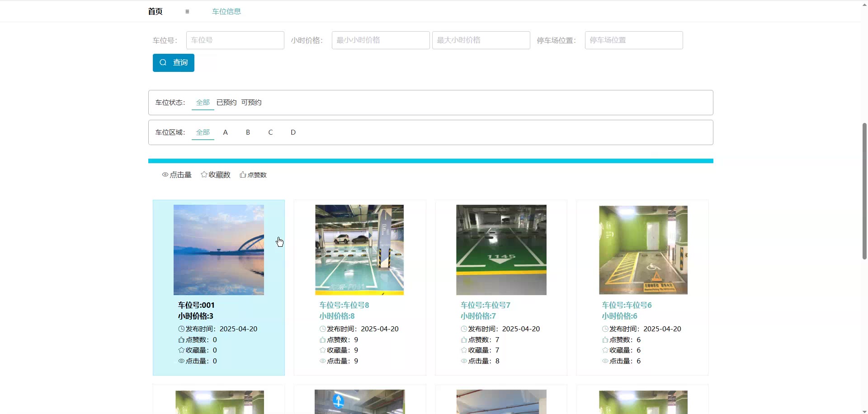Go to the 首页 menu item

pos(155,12)
